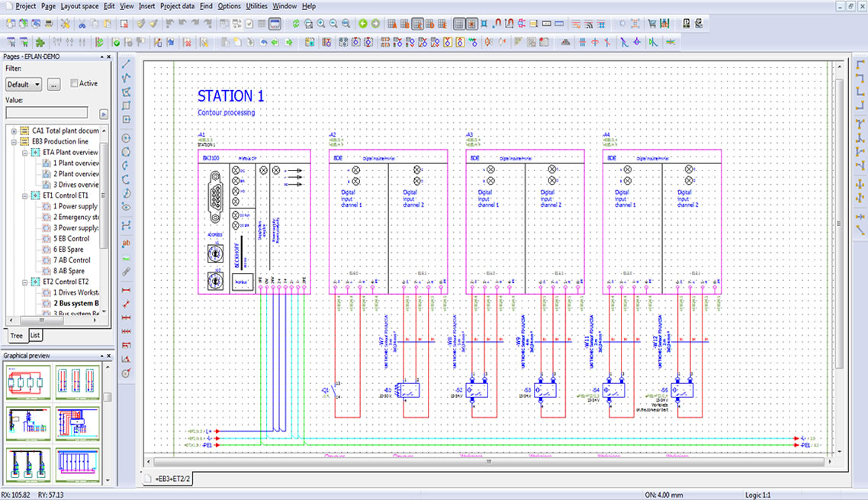Select the =EB3+ET2/2 page tab
The image size is (868, 500).
(169, 479)
